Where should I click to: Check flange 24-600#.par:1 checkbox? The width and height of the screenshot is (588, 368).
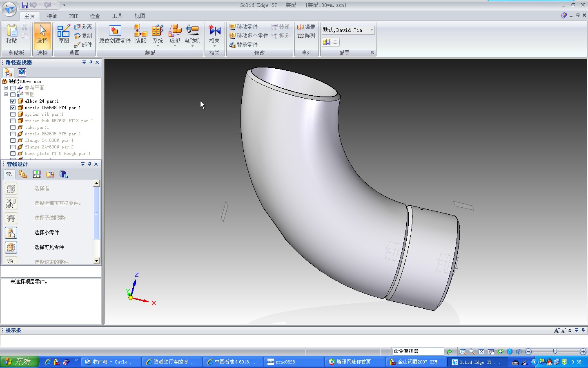13,140
